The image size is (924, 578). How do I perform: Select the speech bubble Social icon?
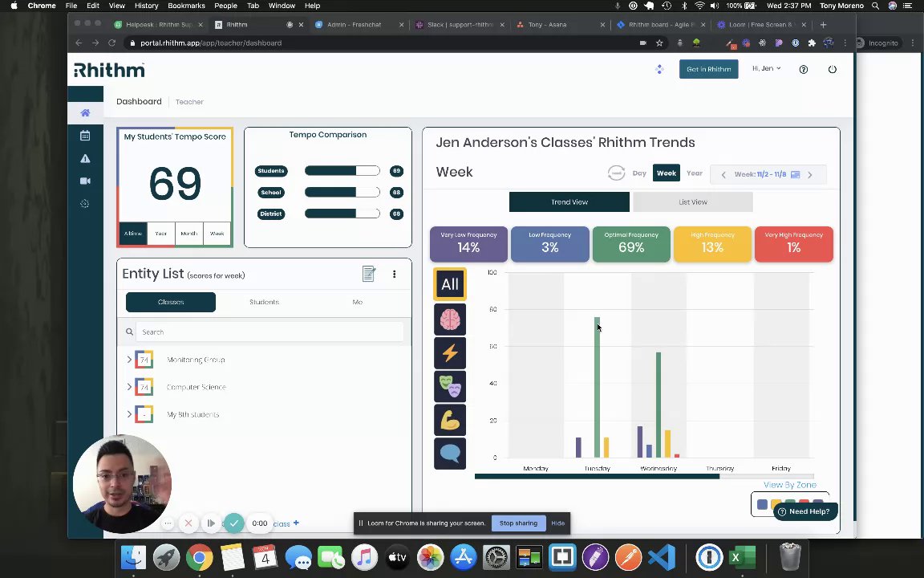pos(450,454)
